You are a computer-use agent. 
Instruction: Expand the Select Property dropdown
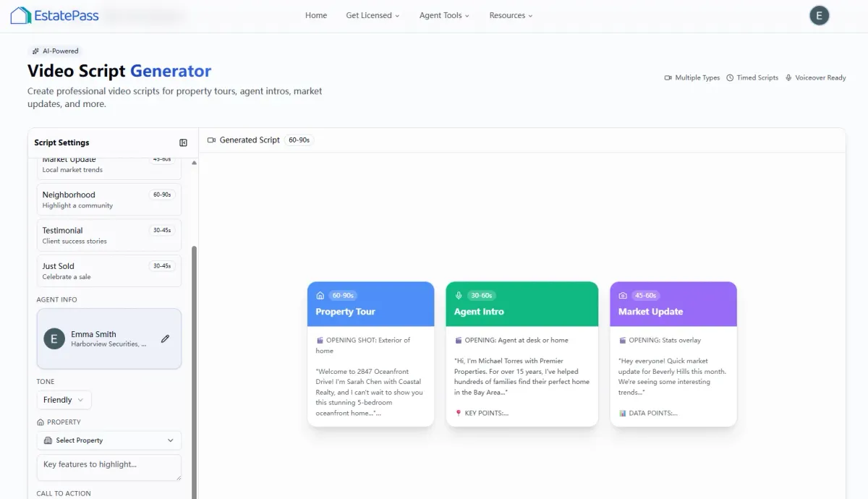(109, 440)
